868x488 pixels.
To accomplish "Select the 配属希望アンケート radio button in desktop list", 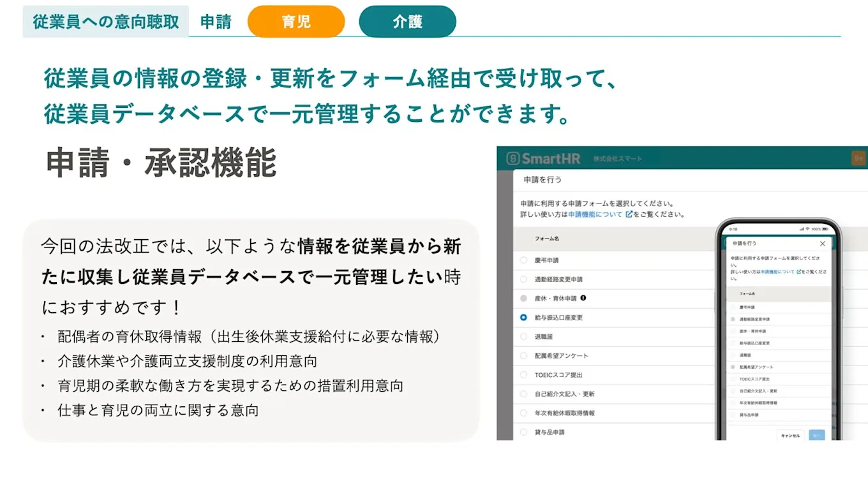I will tap(523, 355).
